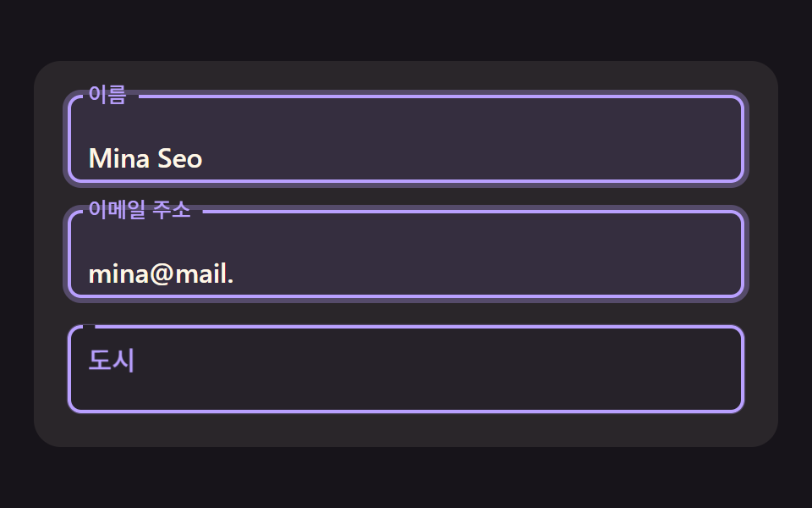
Task: Click the 도시 placeholder label
Action: pos(112,360)
